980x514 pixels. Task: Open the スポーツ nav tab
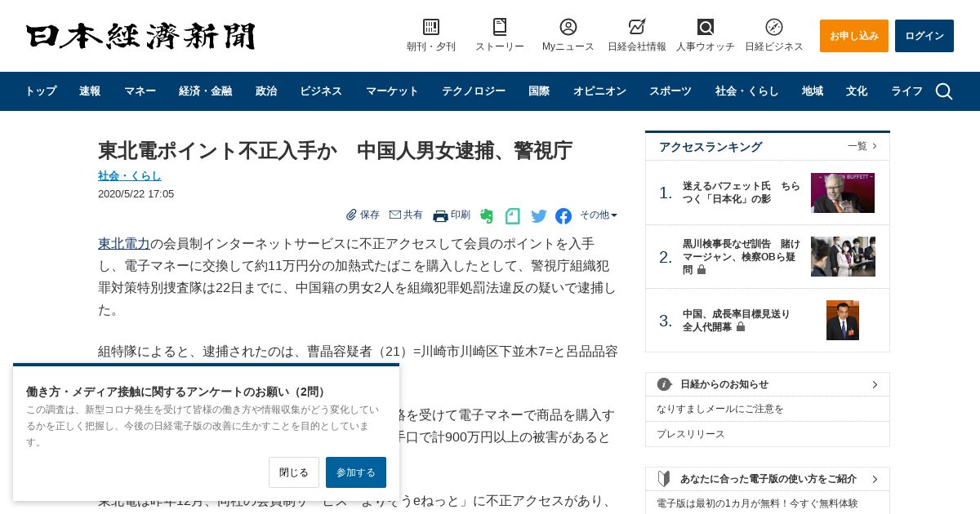click(x=670, y=91)
